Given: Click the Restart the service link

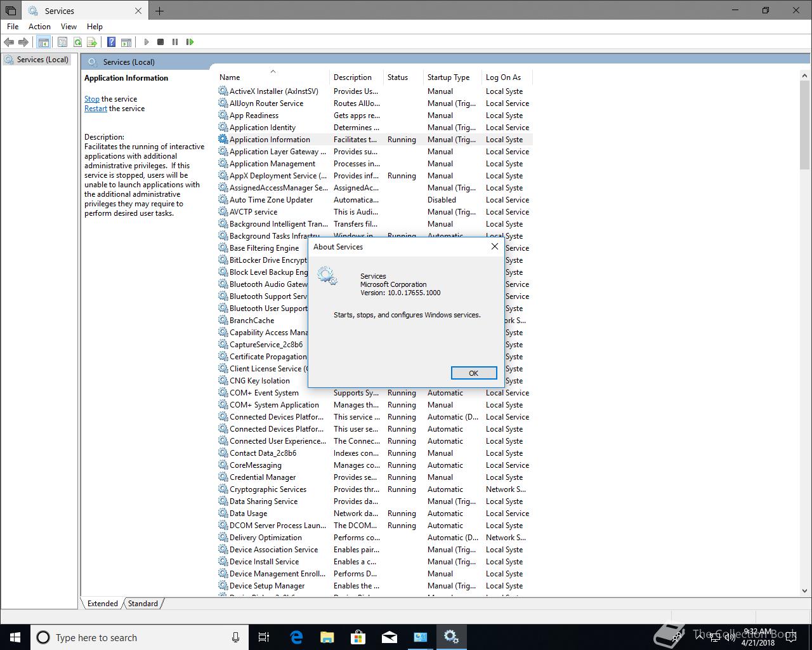Looking at the screenshot, I should (96, 109).
